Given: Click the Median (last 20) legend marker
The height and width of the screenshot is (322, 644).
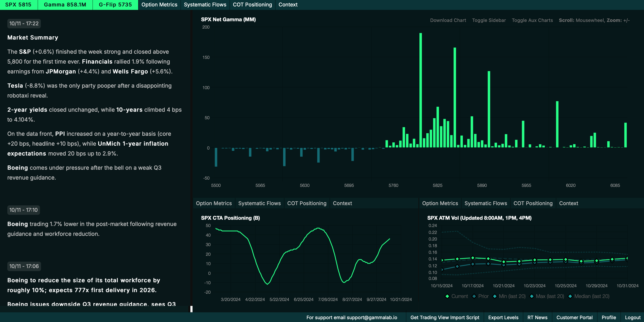Looking at the screenshot, I should click(570, 296).
